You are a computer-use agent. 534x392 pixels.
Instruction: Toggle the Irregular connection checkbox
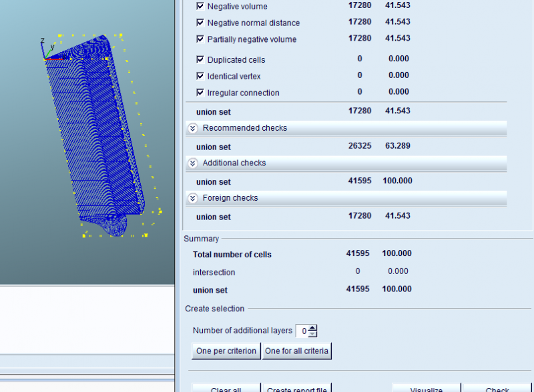pyautogui.click(x=200, y=93)
